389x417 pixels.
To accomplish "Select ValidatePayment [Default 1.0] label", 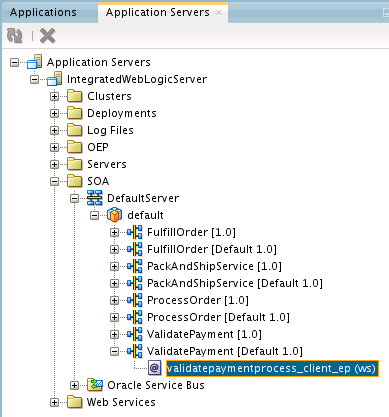I will pos(225,351).
